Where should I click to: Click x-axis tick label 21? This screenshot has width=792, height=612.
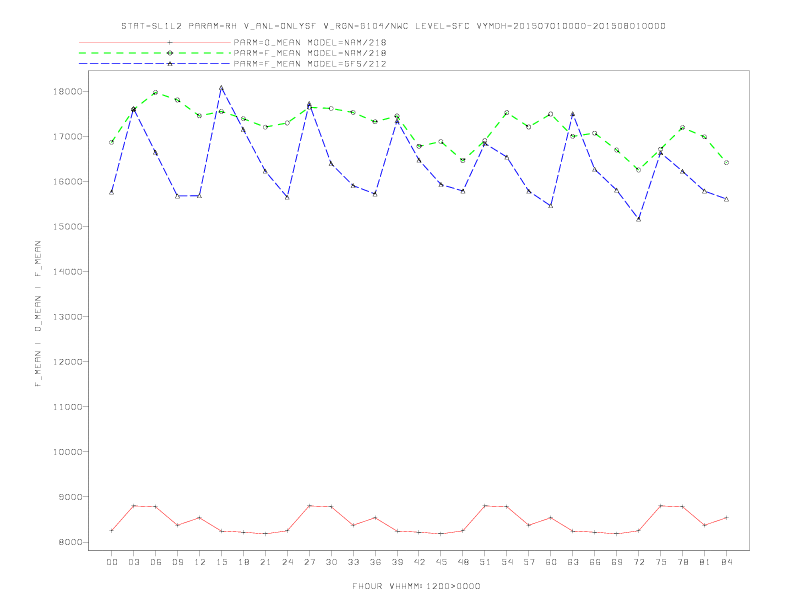[x=265, y=562]
